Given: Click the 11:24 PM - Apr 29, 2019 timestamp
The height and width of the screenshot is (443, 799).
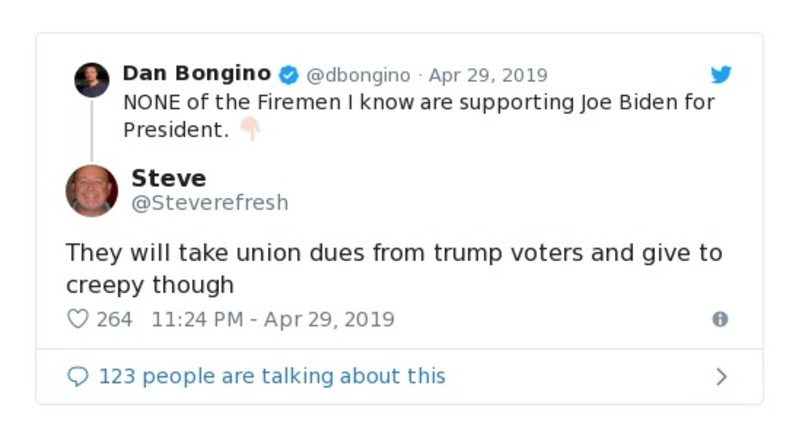Looking at the screenshot, I should [273, 319].
